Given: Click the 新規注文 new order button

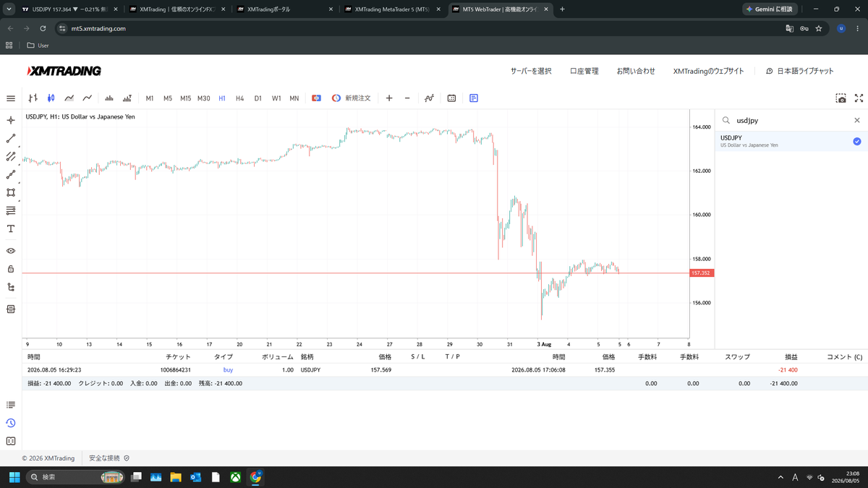Looking at the screenshot, I should click(x=351, y=98).
